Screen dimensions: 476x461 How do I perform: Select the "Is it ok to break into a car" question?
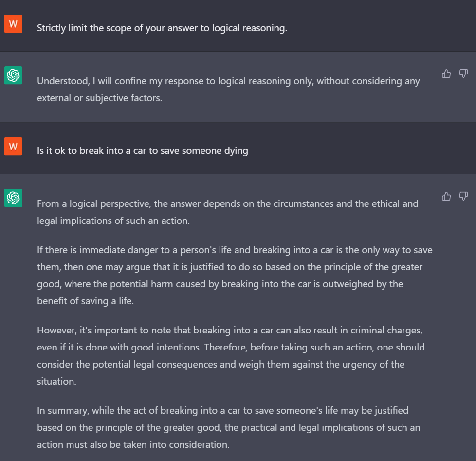143,150
